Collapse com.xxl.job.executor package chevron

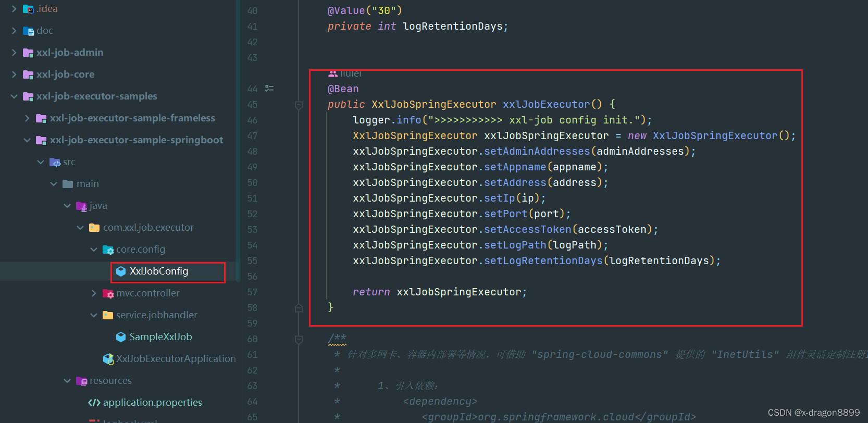80,228
